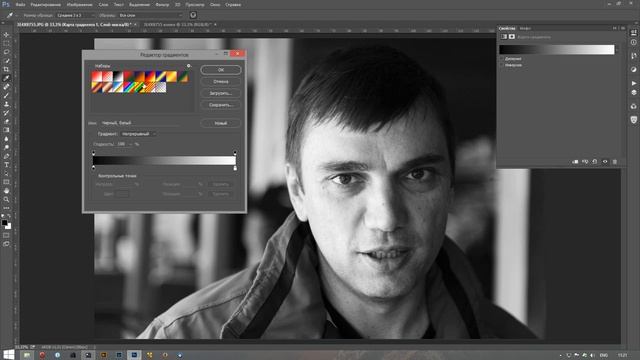Open the Help menu
The width and height of the screenshot is (640, 360).
point(233,4)
